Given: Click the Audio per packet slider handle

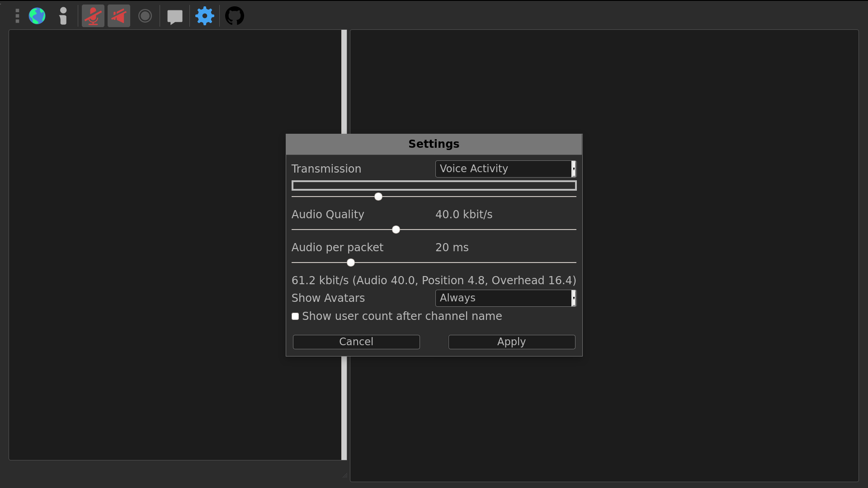Looking at the screenshot, I should click(x=351, y=263).
